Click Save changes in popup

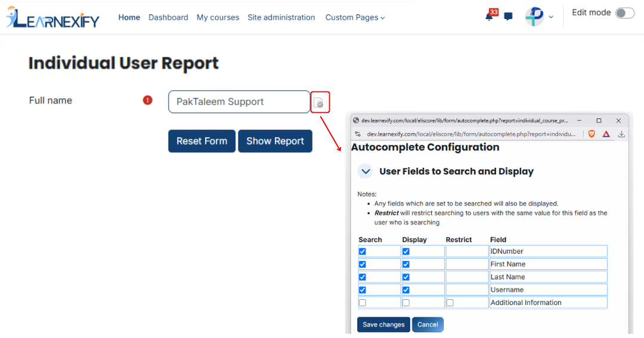pyautogui.click(x=383, y=324)
